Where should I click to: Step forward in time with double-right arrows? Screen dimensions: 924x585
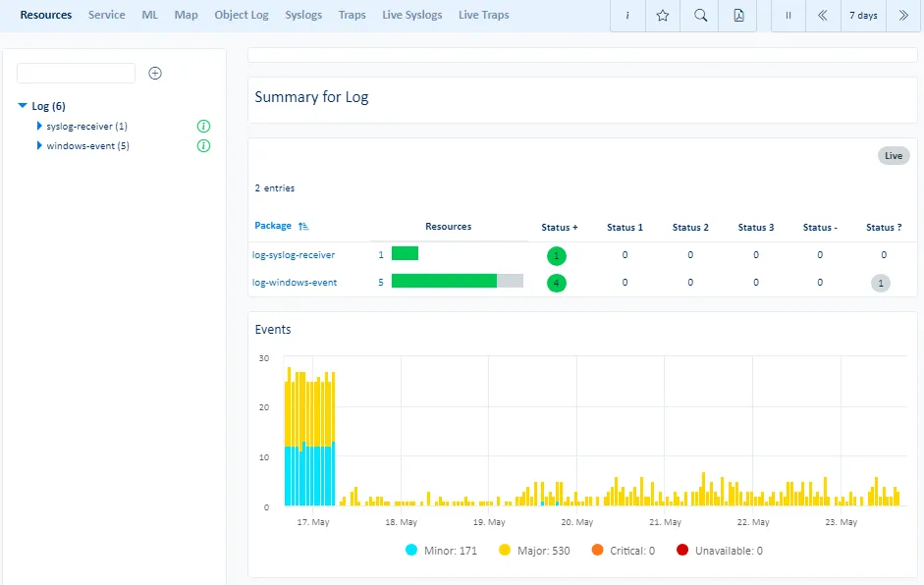point(903,16)
